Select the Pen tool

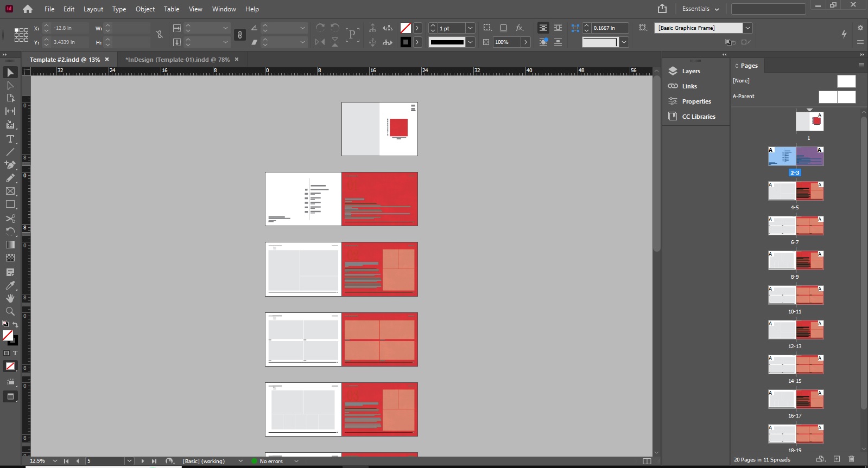point(10,165)
